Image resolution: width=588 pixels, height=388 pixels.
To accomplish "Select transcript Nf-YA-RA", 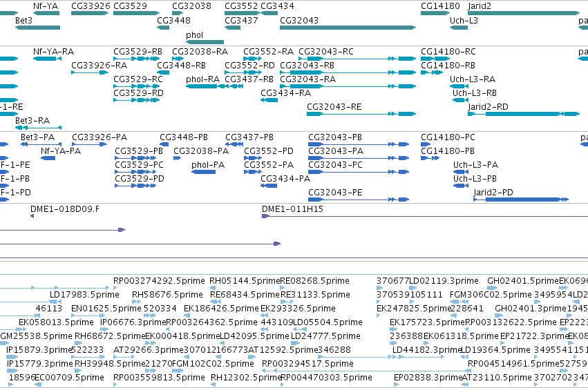I will pyautogui.click(x=54, y=51).
